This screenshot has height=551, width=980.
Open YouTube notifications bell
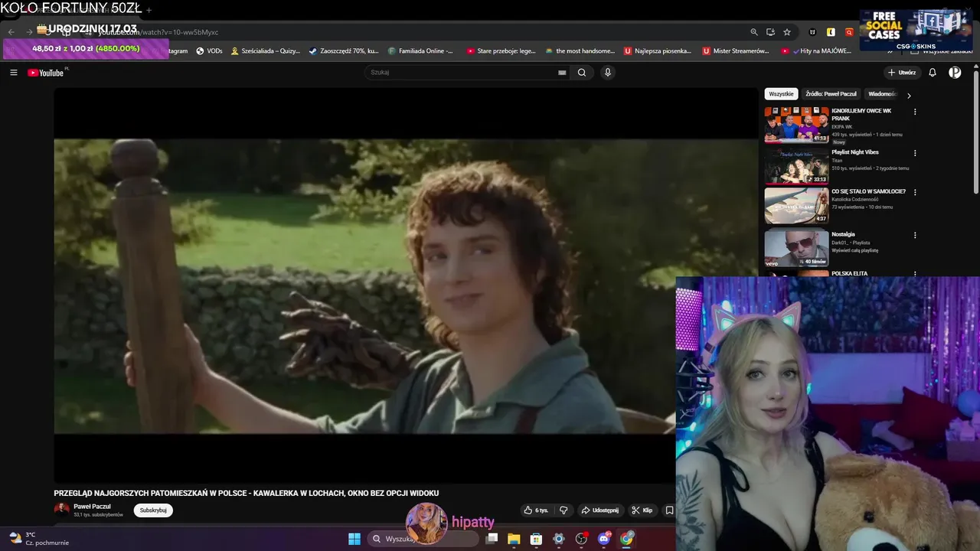pos(933,73)
